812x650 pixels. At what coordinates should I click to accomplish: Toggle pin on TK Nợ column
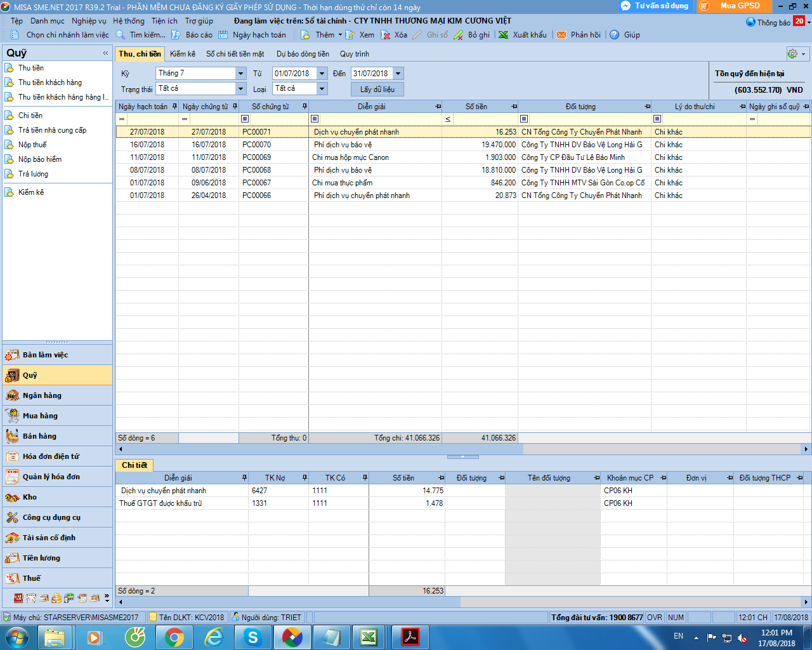(304, 478)
